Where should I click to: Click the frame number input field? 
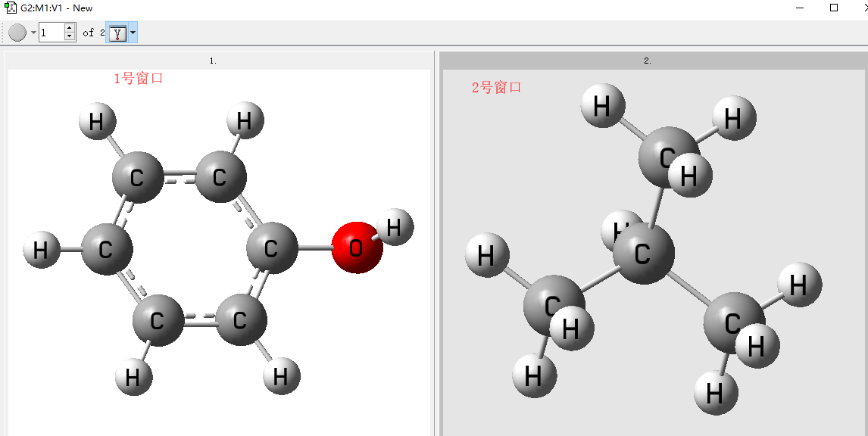(x=51, y=33)
